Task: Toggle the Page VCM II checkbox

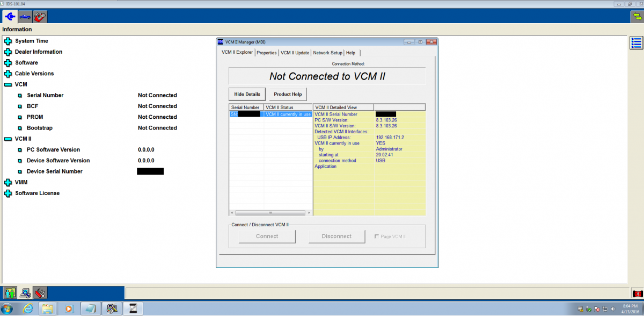Action: pos(376,236)
